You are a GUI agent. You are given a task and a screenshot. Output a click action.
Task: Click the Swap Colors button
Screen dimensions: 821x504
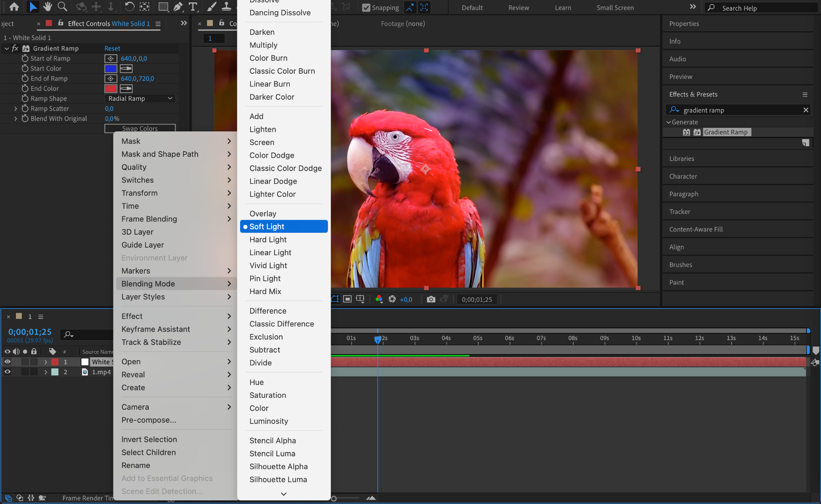click(140, 129)
